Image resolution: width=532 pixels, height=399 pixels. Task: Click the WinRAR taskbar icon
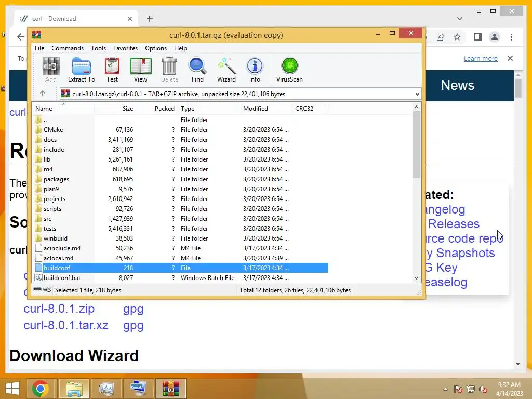click(170, 389)
